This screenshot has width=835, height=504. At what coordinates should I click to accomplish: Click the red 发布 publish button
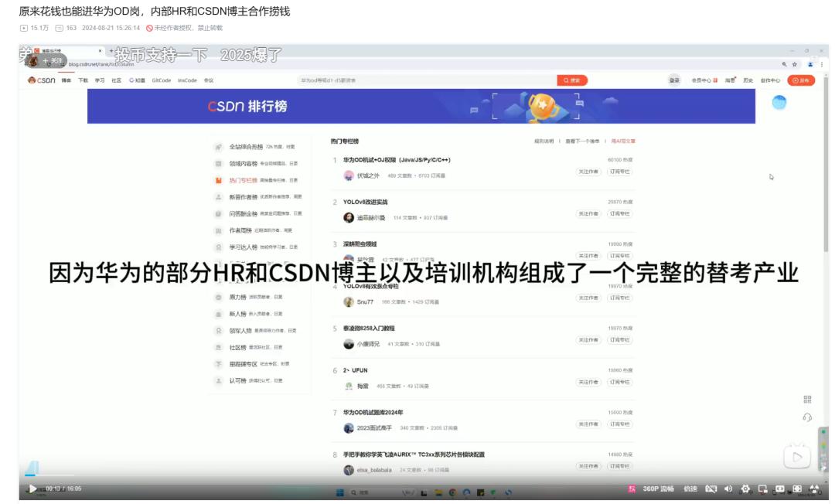[801, 80]
